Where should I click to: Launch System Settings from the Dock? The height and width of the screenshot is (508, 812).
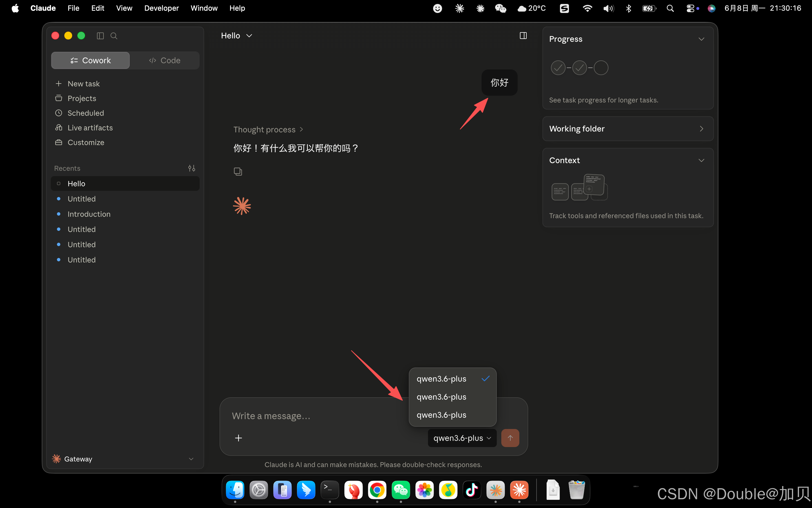click(259, 490)
